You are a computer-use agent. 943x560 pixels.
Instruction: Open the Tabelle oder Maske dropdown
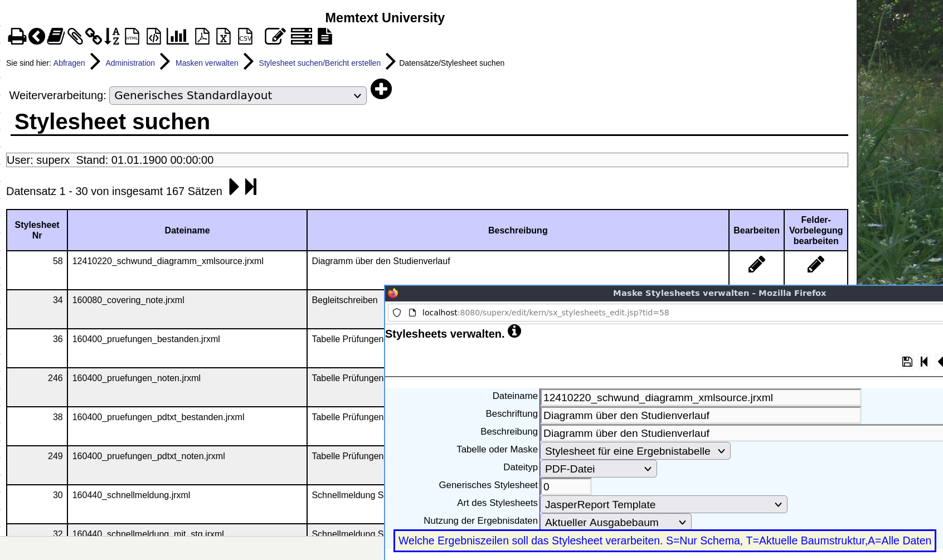click(635, 451)
